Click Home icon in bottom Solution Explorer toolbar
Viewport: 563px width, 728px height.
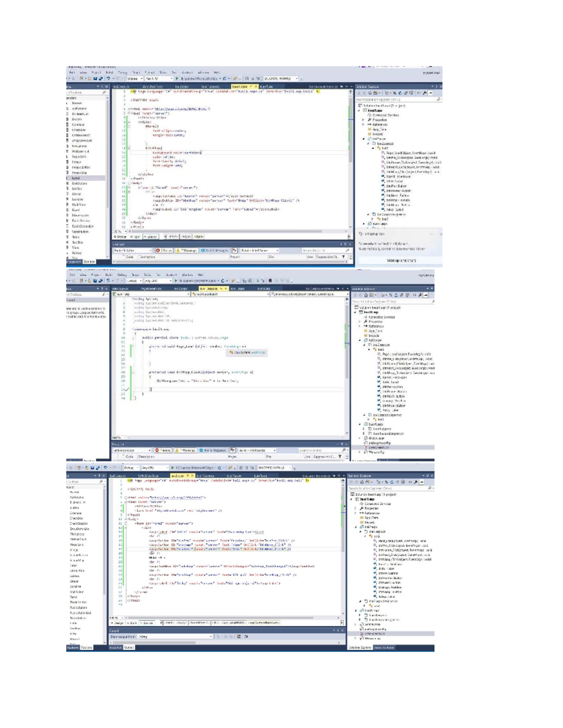pyautogui.click(x=362, y=482)
